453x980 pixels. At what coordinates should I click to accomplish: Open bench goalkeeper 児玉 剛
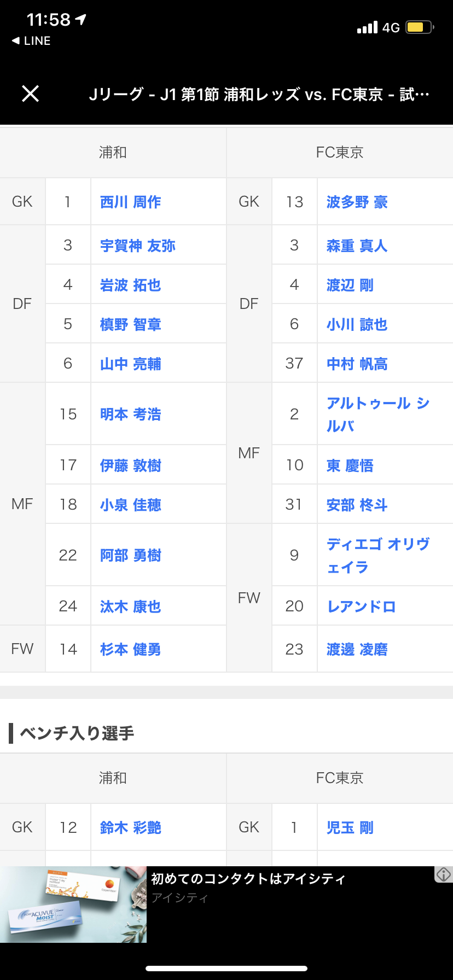350,827
